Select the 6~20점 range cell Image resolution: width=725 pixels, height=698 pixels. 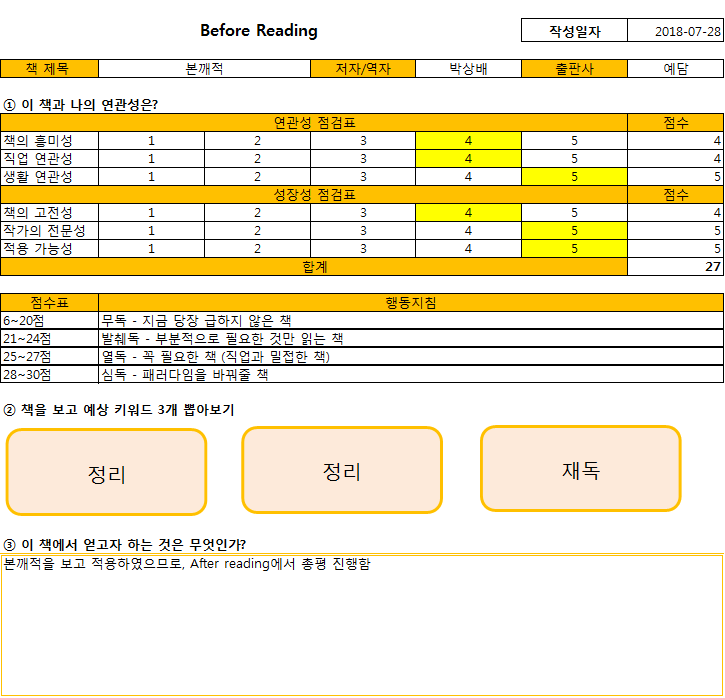tap(49, 320)
